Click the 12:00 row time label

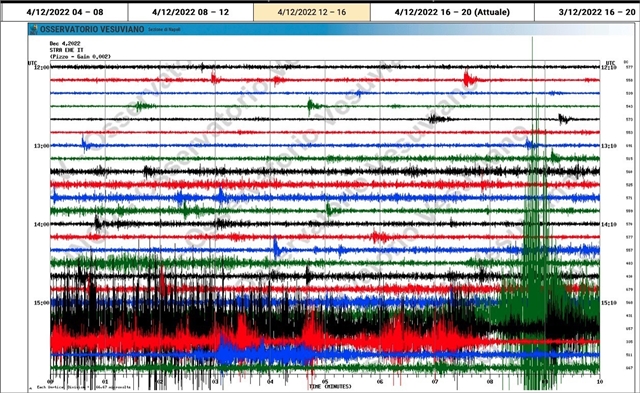(x=41, y=67)
